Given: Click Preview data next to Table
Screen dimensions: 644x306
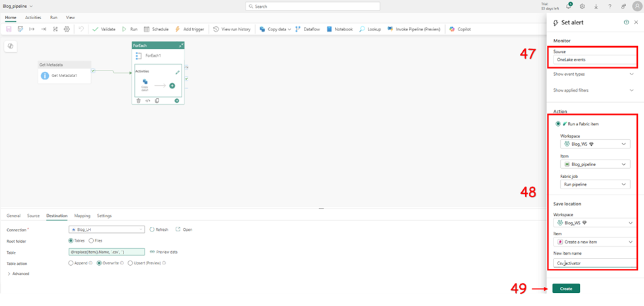Looking at the screenshot, I should pyautogui.click(x=163, y=252).
